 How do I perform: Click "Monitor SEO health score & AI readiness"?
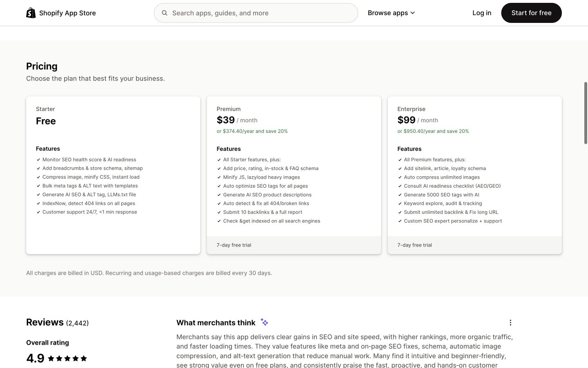coord(89,160)
